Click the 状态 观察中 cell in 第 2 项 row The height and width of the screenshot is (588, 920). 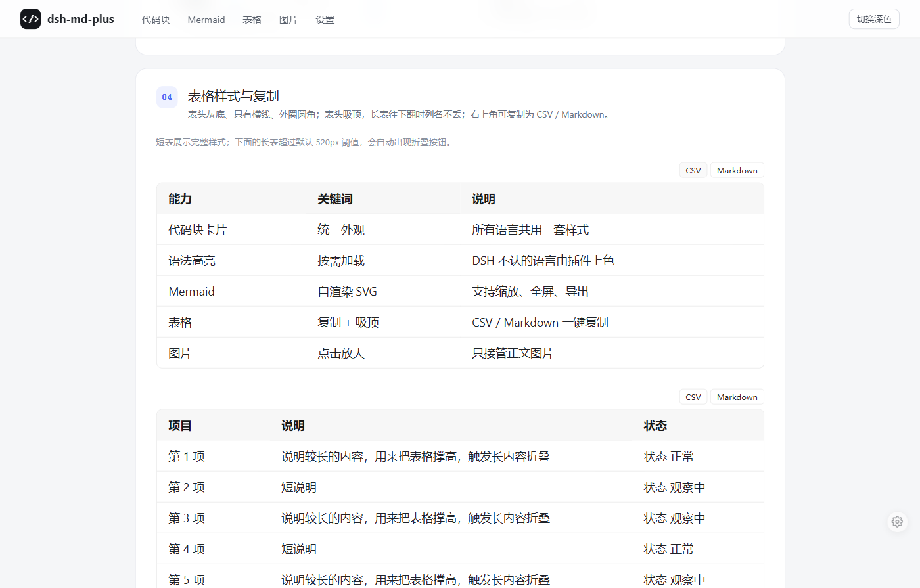pyautogui.click(x=698, y=487)
